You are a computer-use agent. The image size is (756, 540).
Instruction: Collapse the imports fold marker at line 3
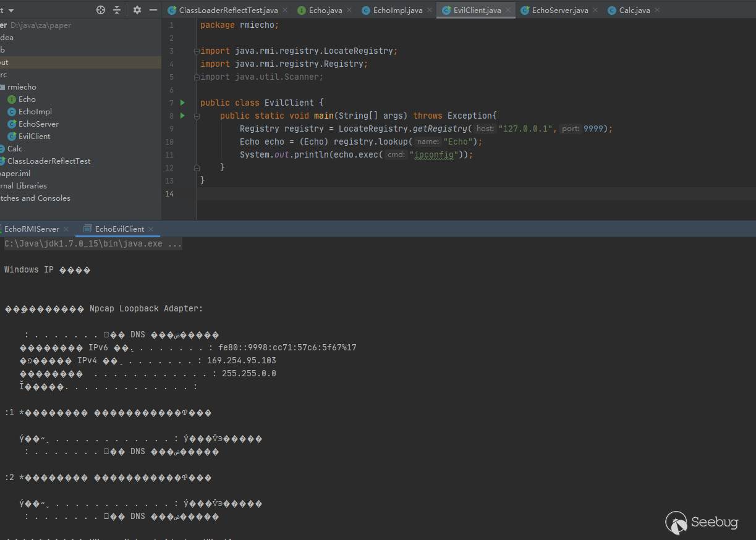(197, 51)
